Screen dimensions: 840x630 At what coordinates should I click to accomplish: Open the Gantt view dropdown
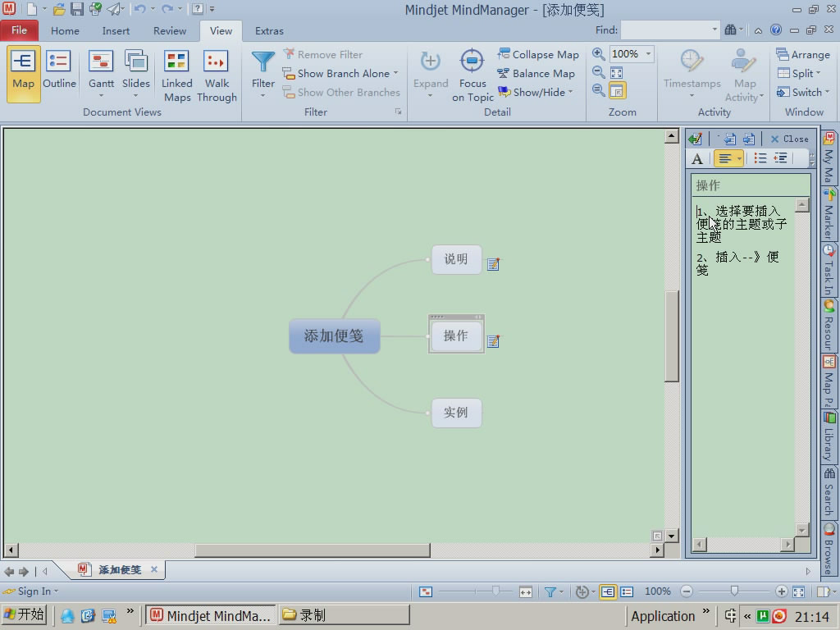[101, 96]
